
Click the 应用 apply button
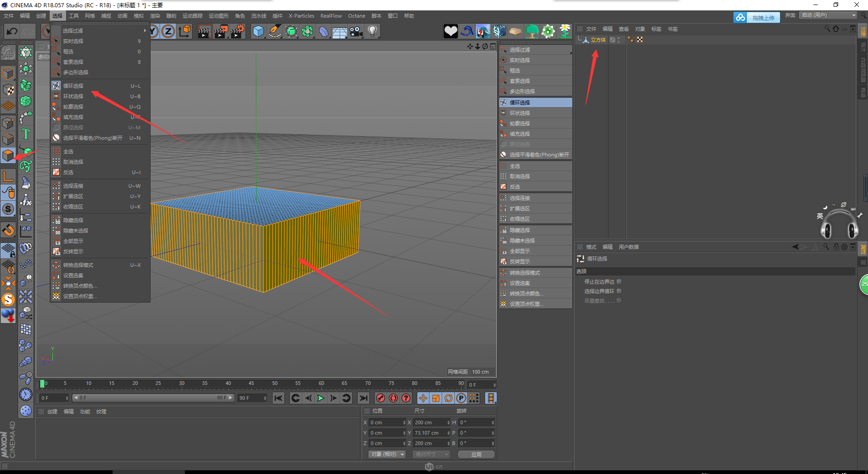pos(476,454)
